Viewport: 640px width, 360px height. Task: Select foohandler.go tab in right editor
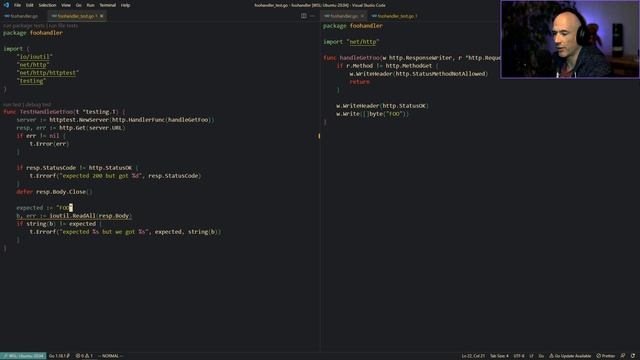[x=344, y=16]
